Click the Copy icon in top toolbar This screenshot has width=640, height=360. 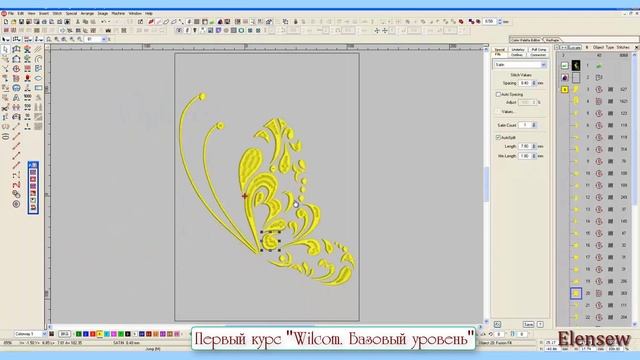pos(85,22)
